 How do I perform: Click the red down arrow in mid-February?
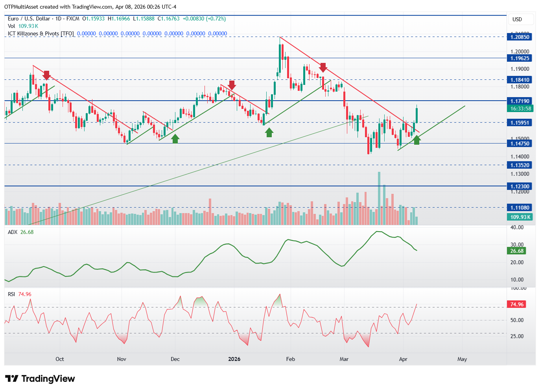tap(323, 68)
